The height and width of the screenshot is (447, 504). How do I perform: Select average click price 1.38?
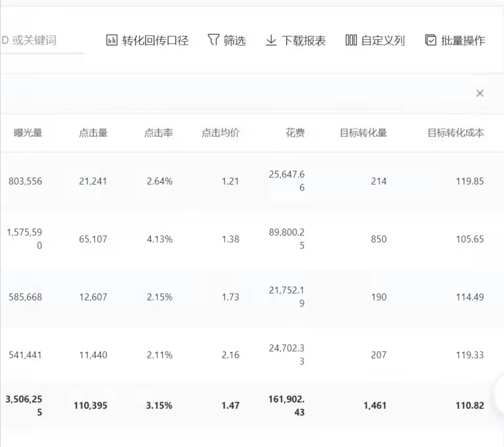[x=230, y=239]
